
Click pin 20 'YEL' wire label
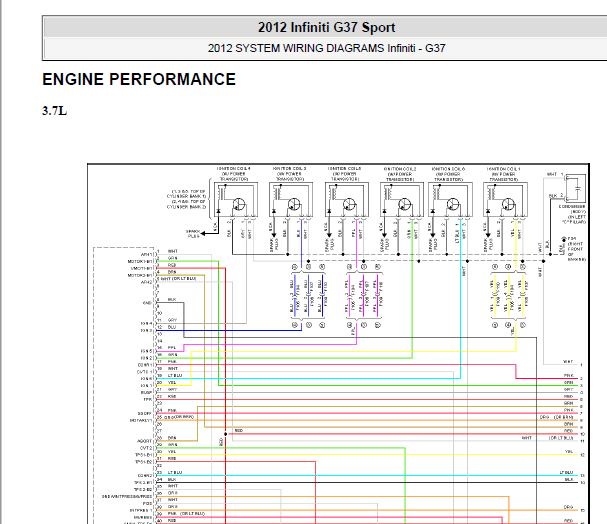pyautogui.click(x=172, y=382)
